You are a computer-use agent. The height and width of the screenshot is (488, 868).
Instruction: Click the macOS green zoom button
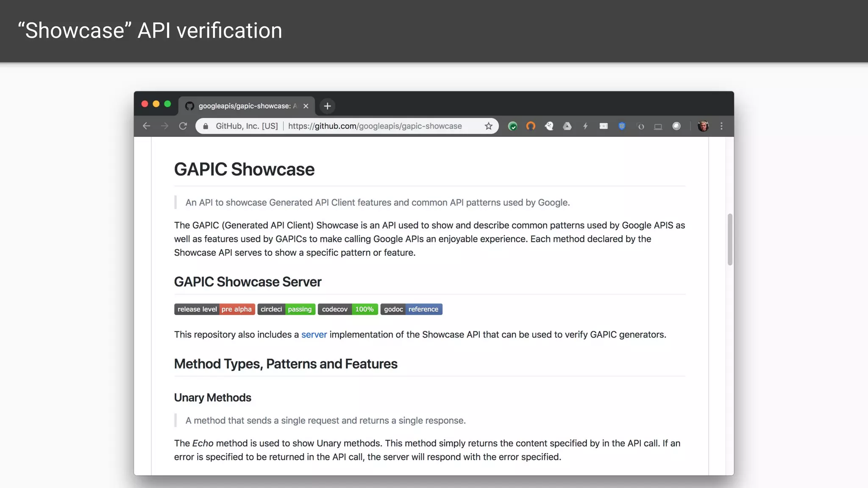(x=167, y=104)
